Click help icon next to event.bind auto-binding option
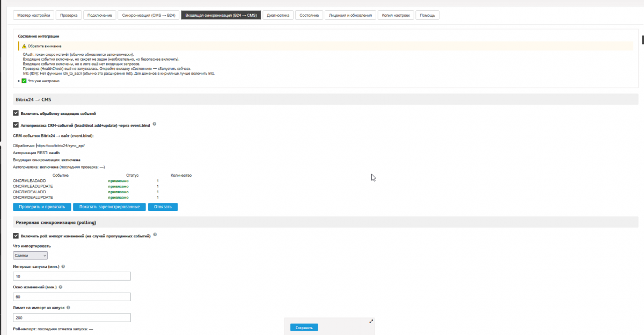This screenshot has height=335, width=644. [155, 124]
